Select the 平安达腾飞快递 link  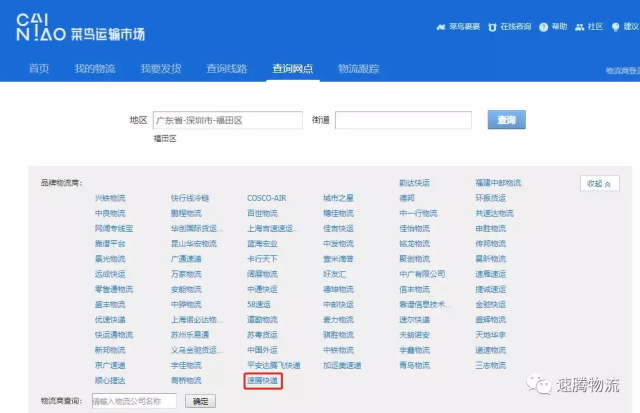273,365
